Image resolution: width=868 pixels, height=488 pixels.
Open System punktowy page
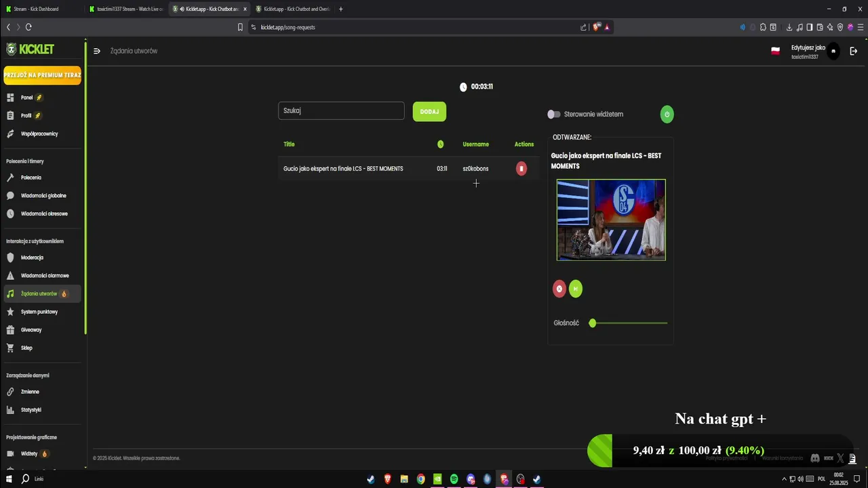pos(41,312)
